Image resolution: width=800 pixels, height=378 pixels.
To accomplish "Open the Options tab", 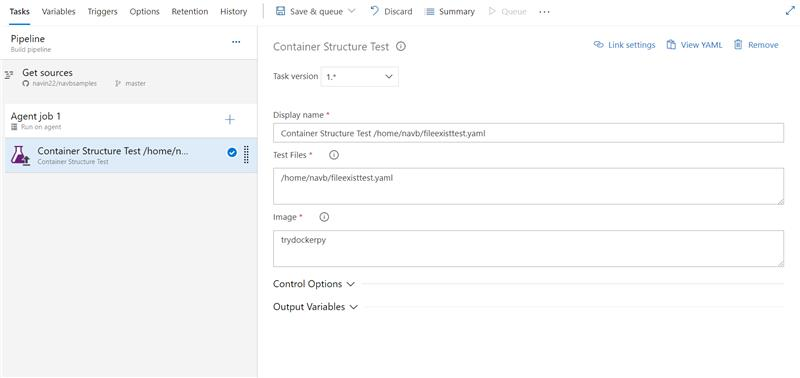I will pyautogui.click(x=144, y=11).
